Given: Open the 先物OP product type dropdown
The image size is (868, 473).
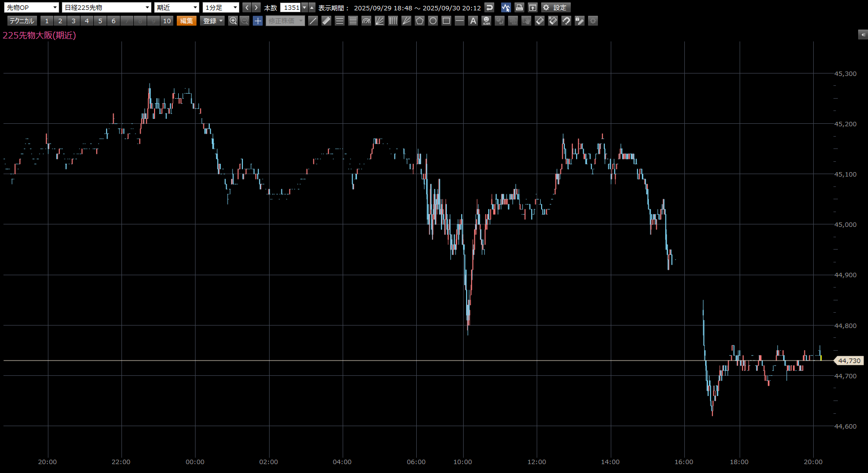Looking at the screenshot, I should (32, 7).
